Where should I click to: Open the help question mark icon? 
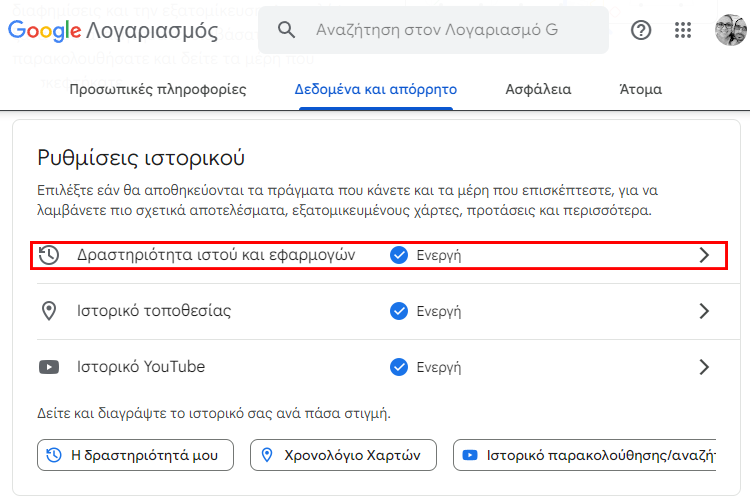[x=641, y=30]
